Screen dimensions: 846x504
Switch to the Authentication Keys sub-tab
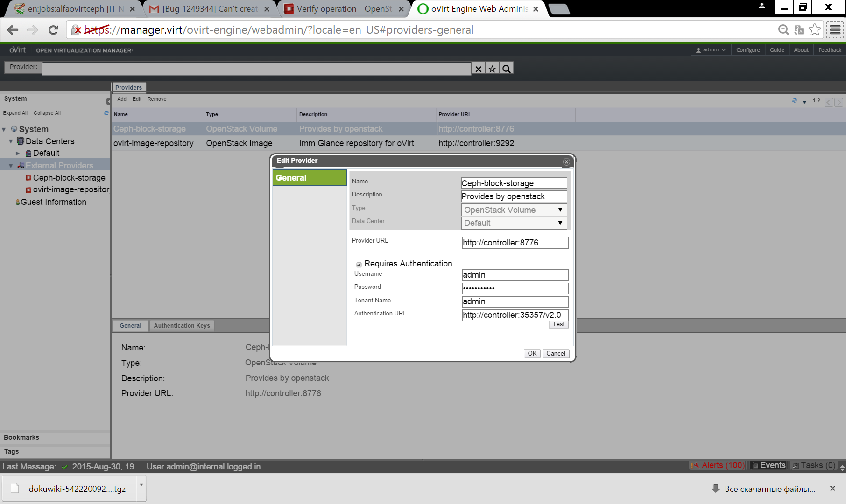tap(182, 326)
